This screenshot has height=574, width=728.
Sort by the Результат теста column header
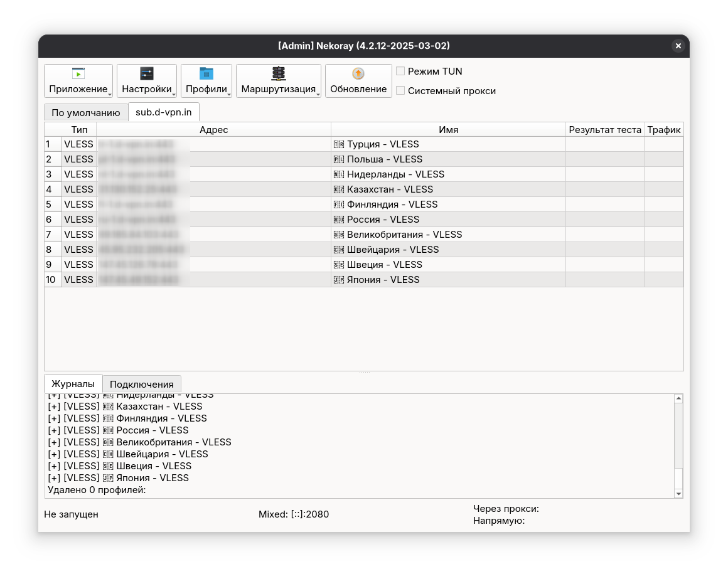tap(605, 129)
